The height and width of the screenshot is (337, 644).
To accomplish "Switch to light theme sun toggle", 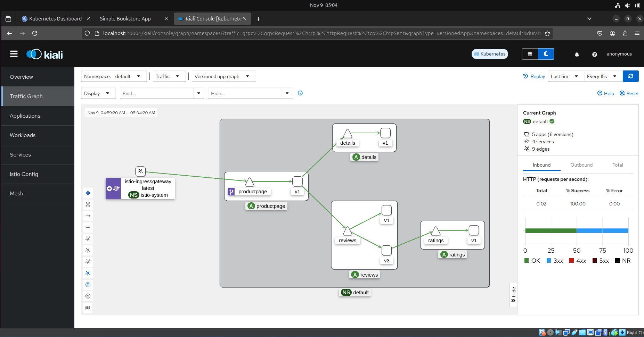I will tap(530, 54).
